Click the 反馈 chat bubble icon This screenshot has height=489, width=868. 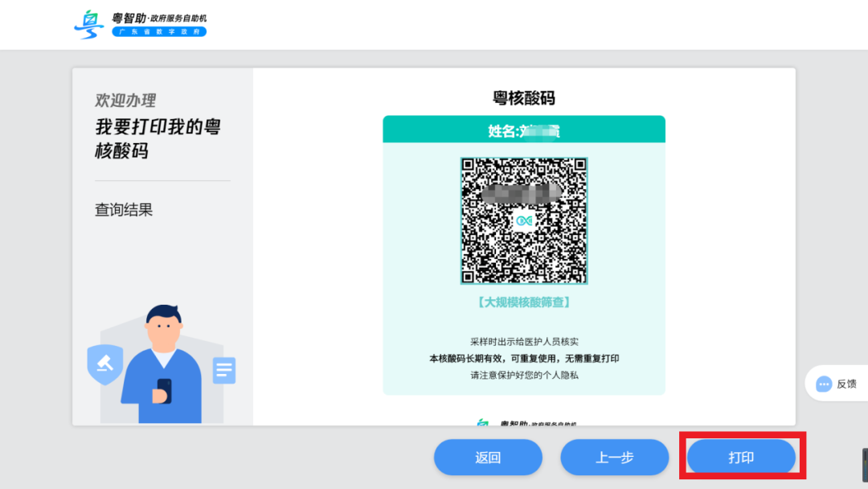tap(824, 384)
